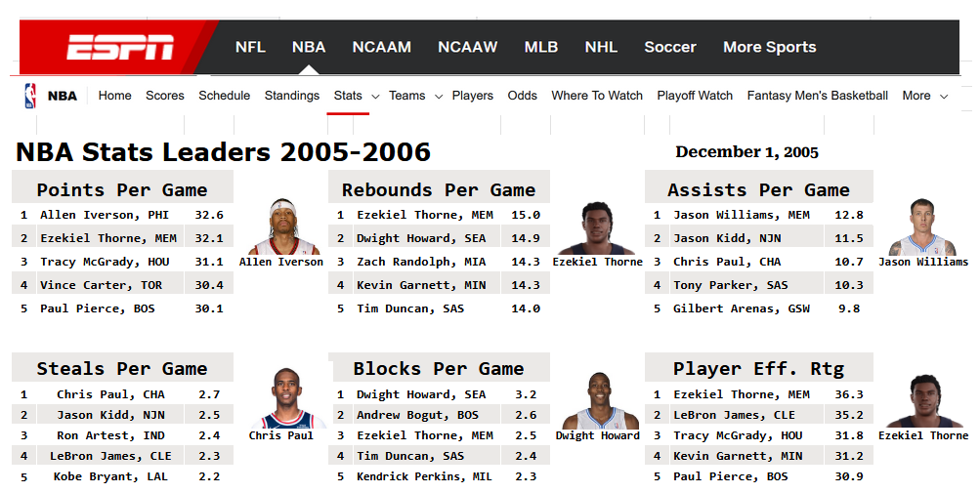Select Andrew Bogut, BOS row
980x493 pixels.
[x=440, y=415]
